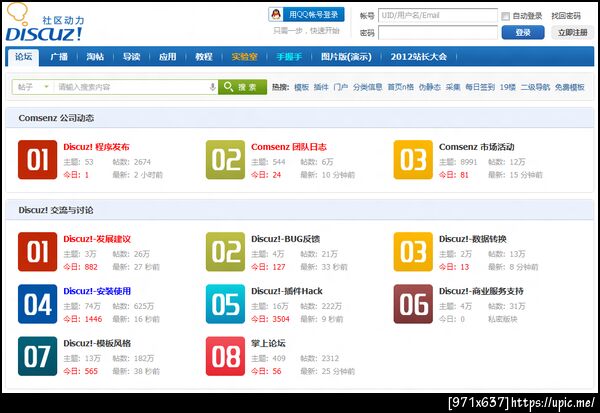Click hot search link 首页n格
The width and height of the screenshot is (600, 413).
pos(401,87)
